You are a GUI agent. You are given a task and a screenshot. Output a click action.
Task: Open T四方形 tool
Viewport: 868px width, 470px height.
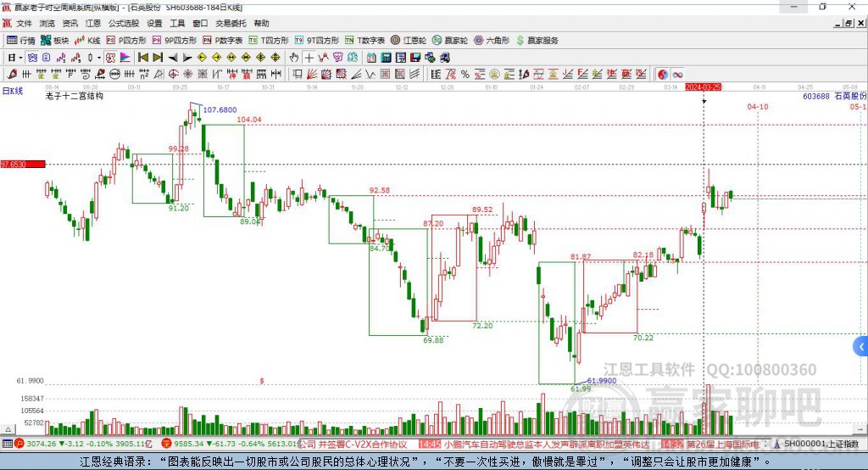pos(269,41)
